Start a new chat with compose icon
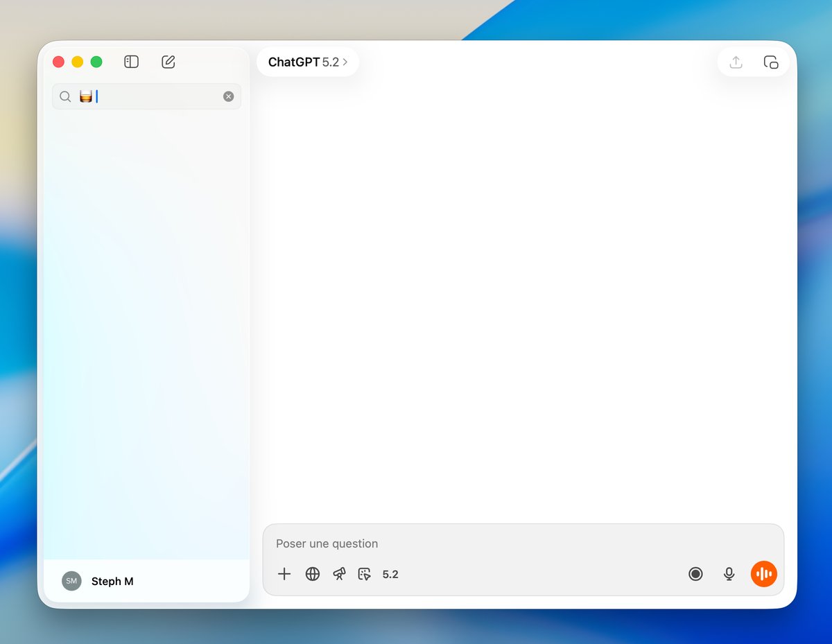Viewport: 832px width, 644px height. [168, 62]
